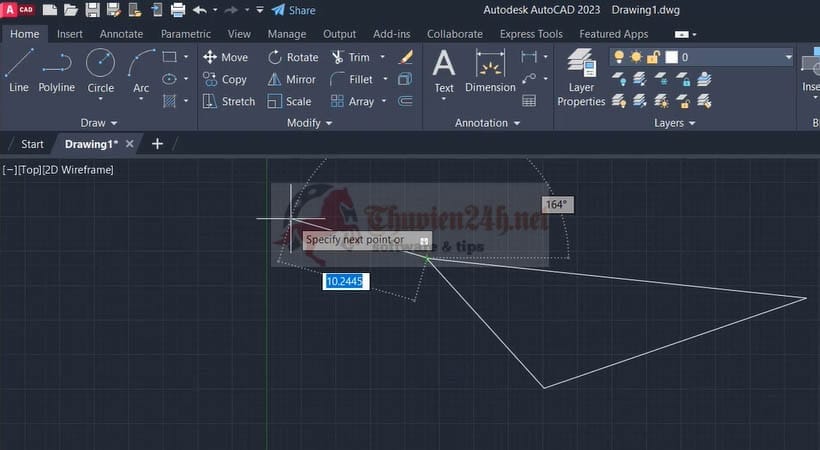Image resolution: width=820 pixels, height=450 pixels.
Task: Open the Annotate ribbon tab
Action: point(121,34)
